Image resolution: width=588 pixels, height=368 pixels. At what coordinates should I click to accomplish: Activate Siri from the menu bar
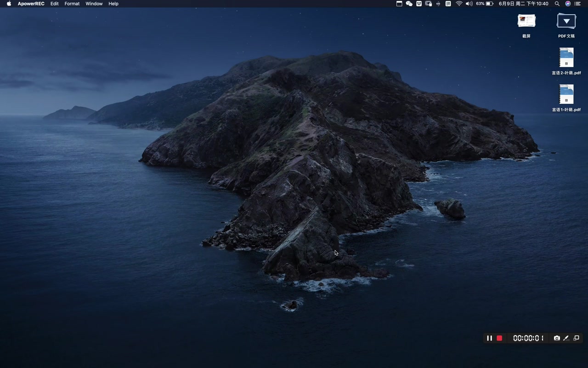point(568,4)
